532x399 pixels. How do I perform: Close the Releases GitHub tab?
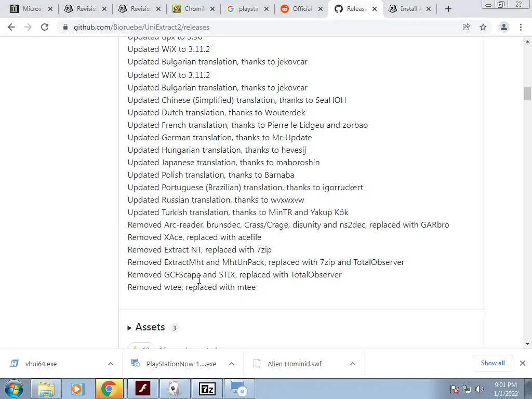click(x=375, y=9)
